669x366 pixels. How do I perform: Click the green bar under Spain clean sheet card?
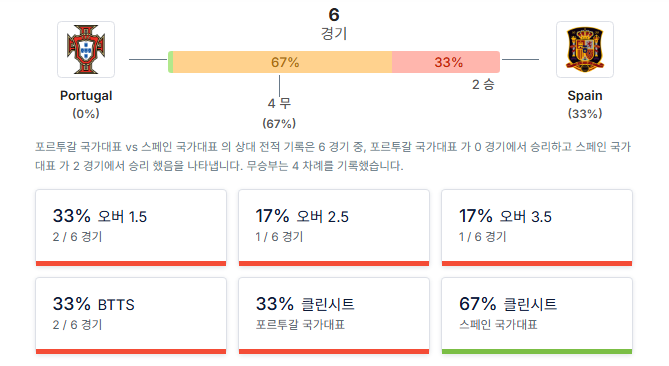pos(537,351)
